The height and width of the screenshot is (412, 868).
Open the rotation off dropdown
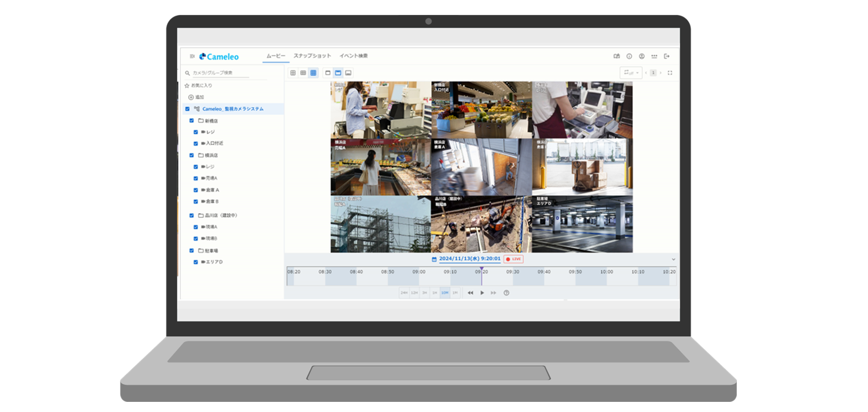[631, 73]
